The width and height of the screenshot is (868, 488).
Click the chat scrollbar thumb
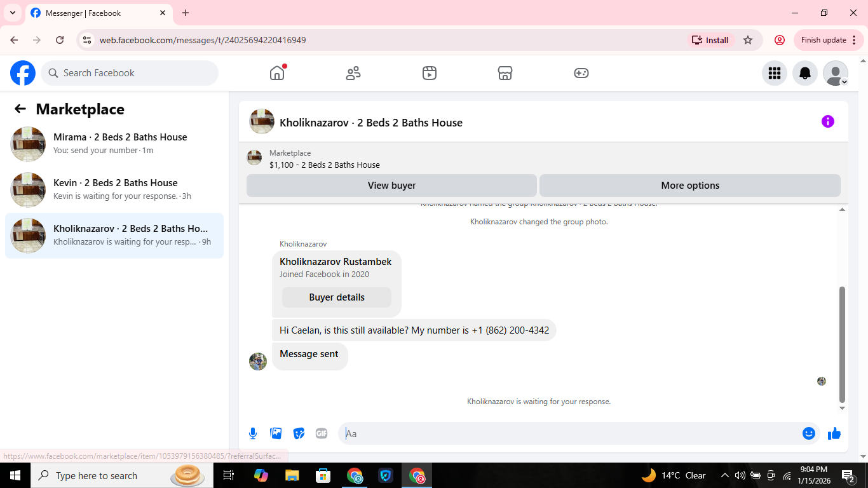coord(843,344)
